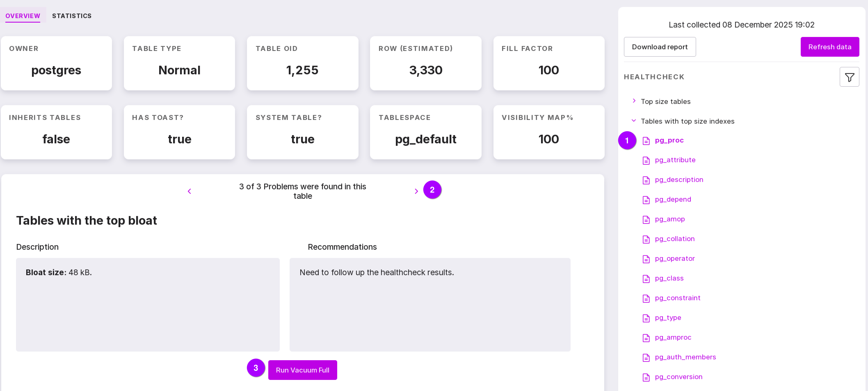Screen dimensions: 868x391
Task: Click the Download report button
Action: click(x=659, y=47)
